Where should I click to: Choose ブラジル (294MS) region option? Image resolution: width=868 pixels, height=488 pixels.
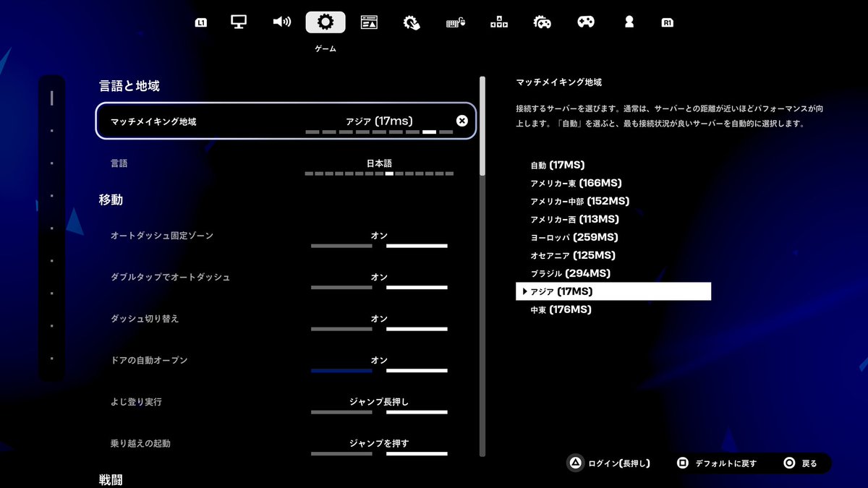pyautogui.click(x=570, y=274)
